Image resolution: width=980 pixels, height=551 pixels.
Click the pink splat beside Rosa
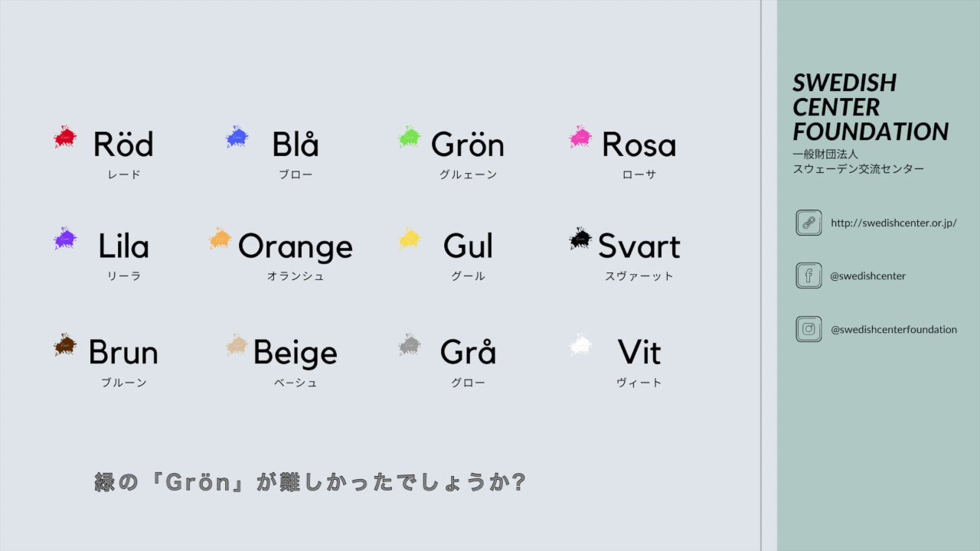[x=581, y=138]
